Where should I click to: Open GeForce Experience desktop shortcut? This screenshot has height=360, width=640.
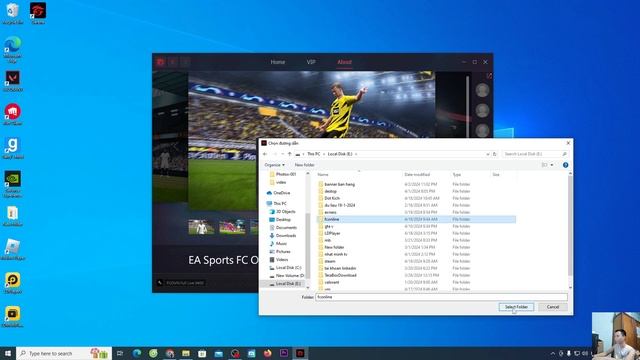point(13,184)
